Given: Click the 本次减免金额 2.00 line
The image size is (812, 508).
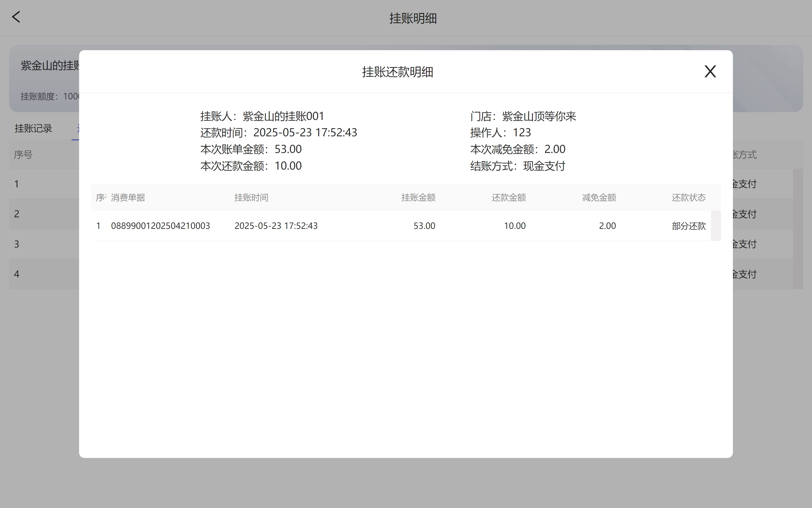Looking at the screenshot, I should pos(518,149).
